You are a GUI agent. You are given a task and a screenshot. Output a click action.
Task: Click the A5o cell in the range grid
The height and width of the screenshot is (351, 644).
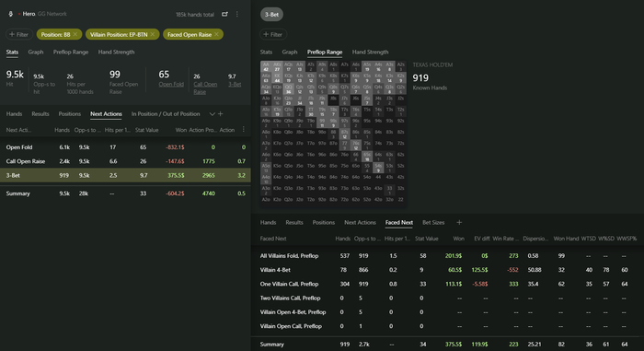tap(266, 168)
